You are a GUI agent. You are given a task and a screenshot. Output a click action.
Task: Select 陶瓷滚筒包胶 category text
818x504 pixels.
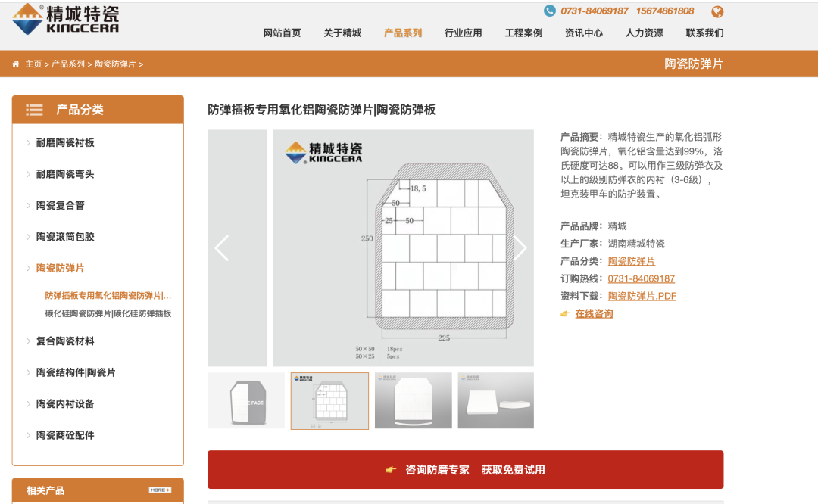[65, 237]
